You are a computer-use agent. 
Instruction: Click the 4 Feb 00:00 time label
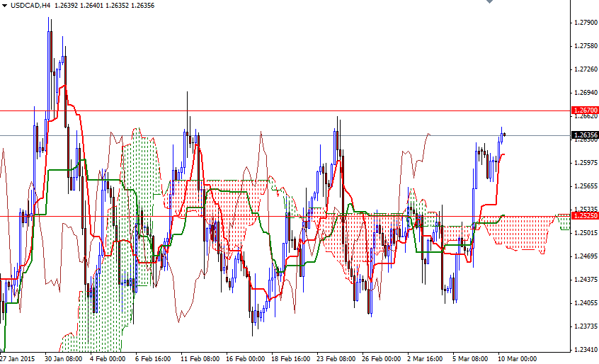pyautogui.click(x=108, y=359)
